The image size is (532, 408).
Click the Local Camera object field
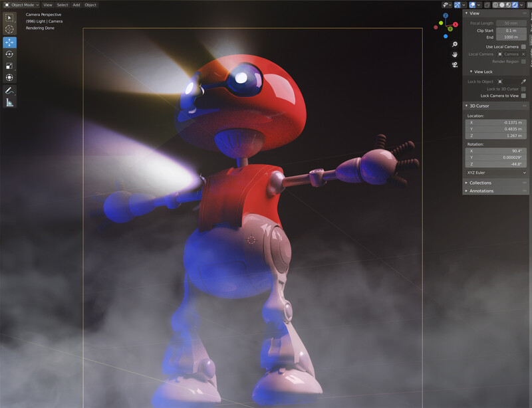coord(511,54)
